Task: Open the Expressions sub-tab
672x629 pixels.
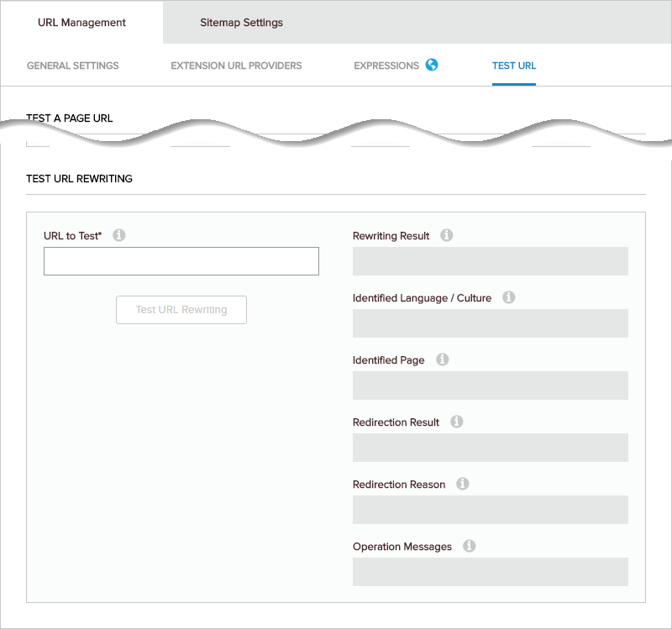Action: (x=386, y=66)
